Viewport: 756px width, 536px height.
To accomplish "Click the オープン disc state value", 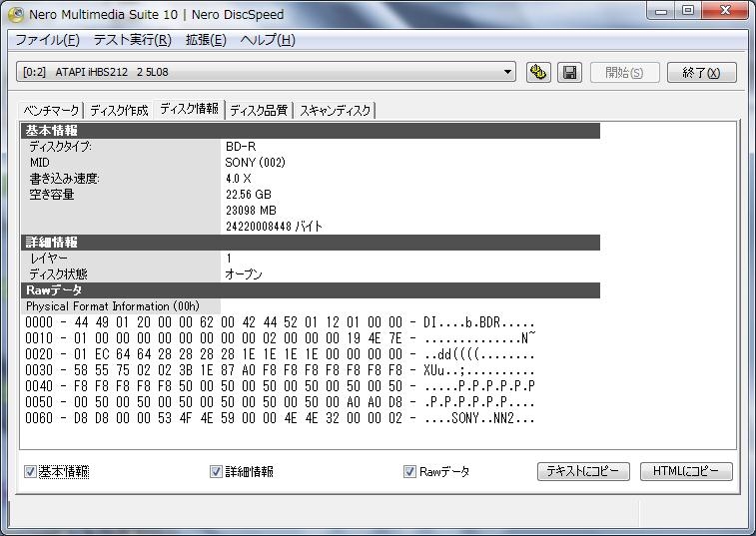I will (244, 274).
